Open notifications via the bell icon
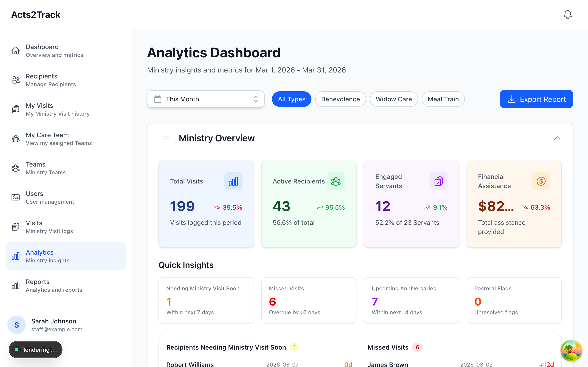588x367 pixels. [568, 14]
